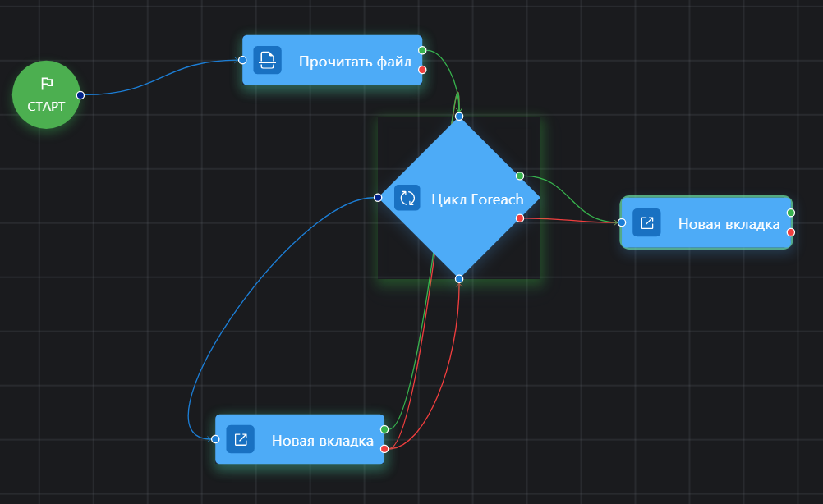Screen dimensions: 823x504
Task: Click the bottom port of Цикл Foreach diamond
Action: (x=459, y=279)
